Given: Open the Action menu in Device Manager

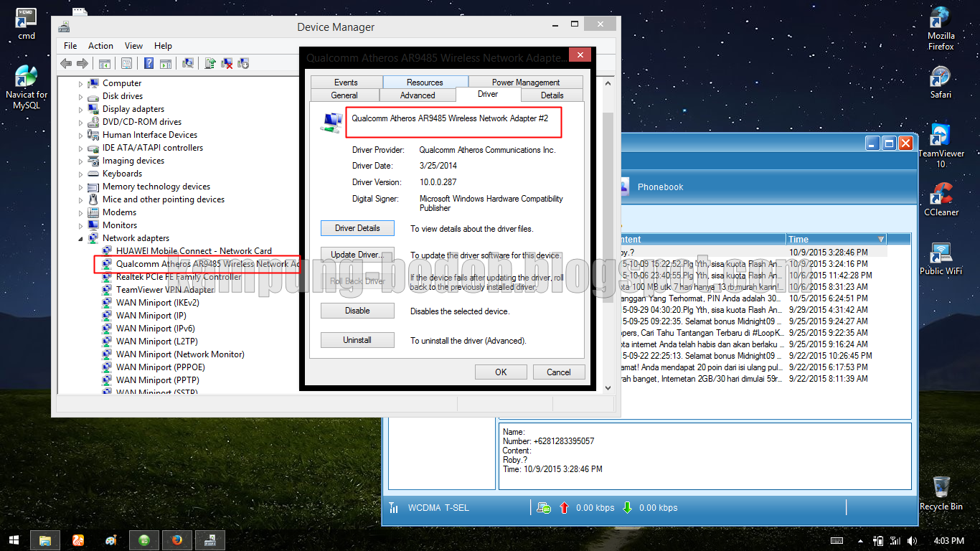Looking at the screenshot, I should tap(100, 46).
